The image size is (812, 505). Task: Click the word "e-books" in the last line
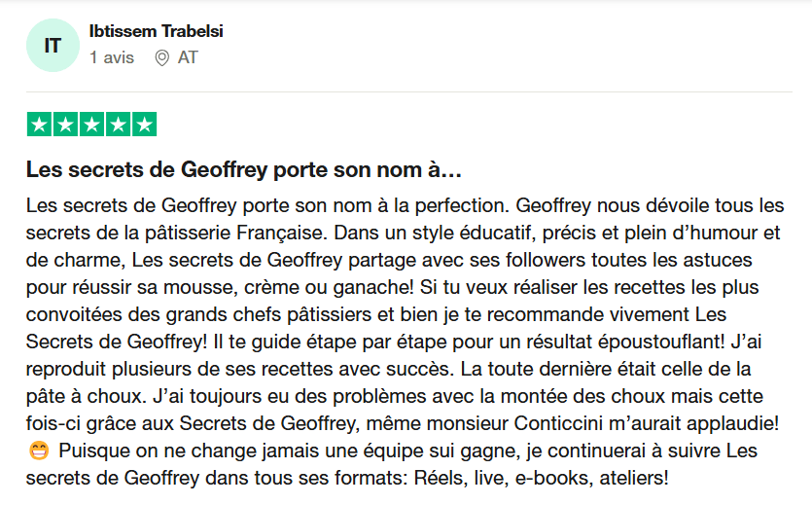coord(553,478)
